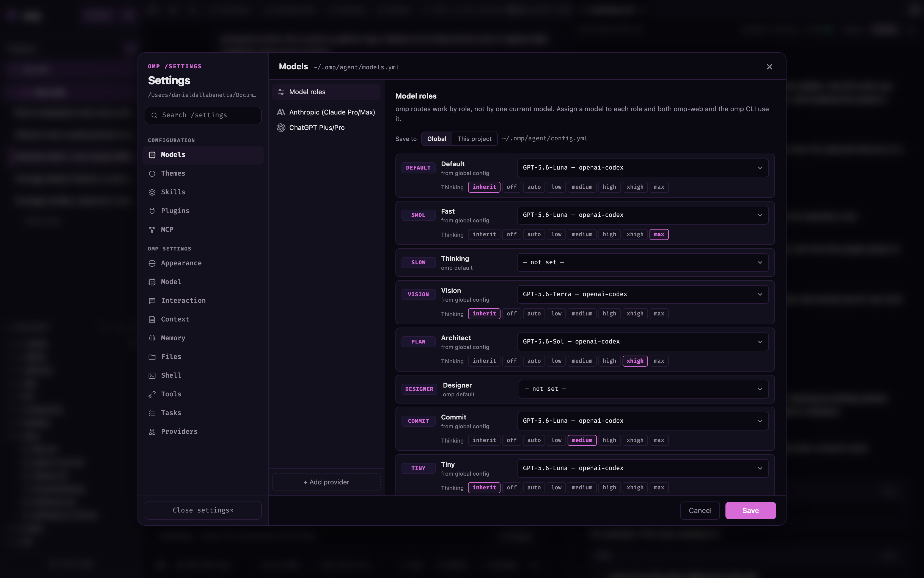The image size is (924, 578).
Task: Set Architect role thinking to max
Action: [x=659, y=361]
